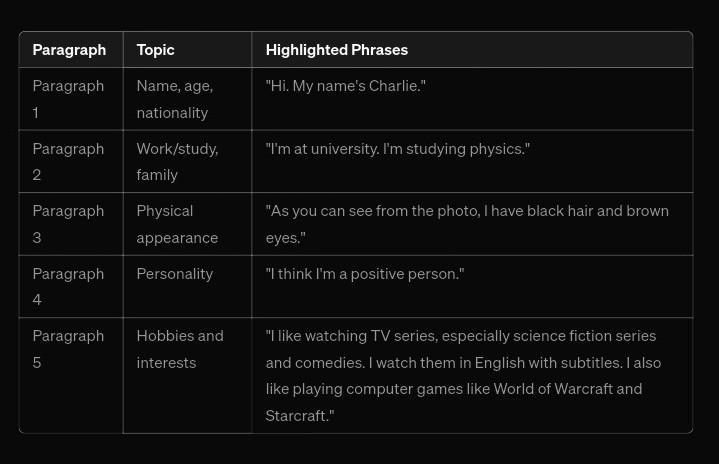Select the Paragraph 1 cell
This screenshot has height=464, width=719.
point(68,99)
